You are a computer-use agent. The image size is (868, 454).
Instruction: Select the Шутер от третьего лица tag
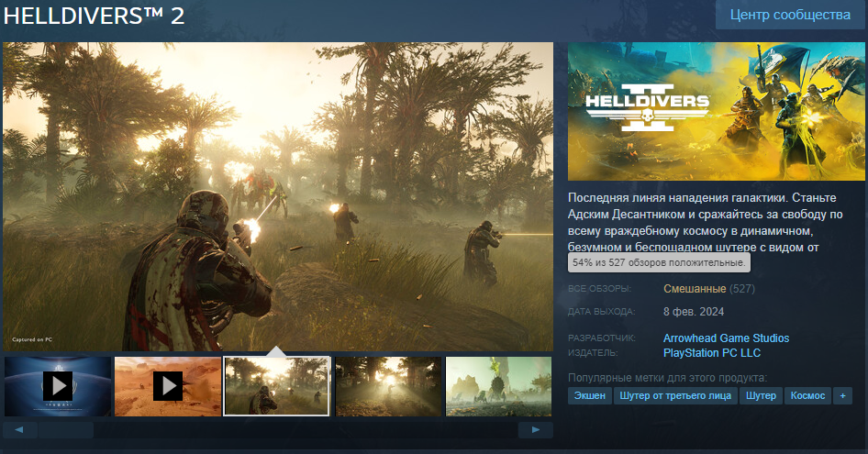(675, 396)
